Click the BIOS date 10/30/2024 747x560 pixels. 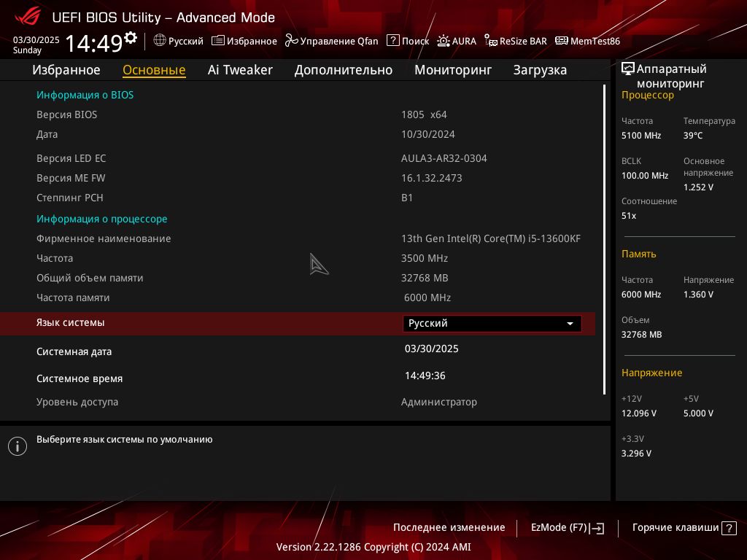point(427,134)
